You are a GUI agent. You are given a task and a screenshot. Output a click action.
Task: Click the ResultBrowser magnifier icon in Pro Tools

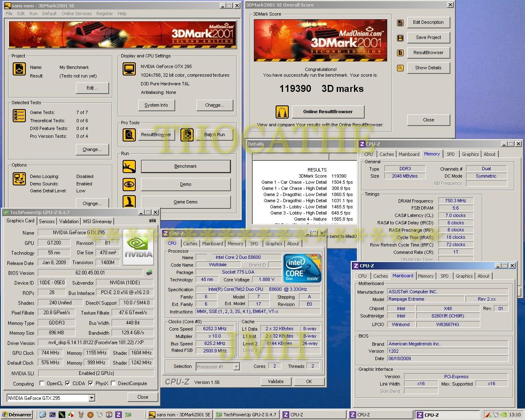(x=129, y=135)
